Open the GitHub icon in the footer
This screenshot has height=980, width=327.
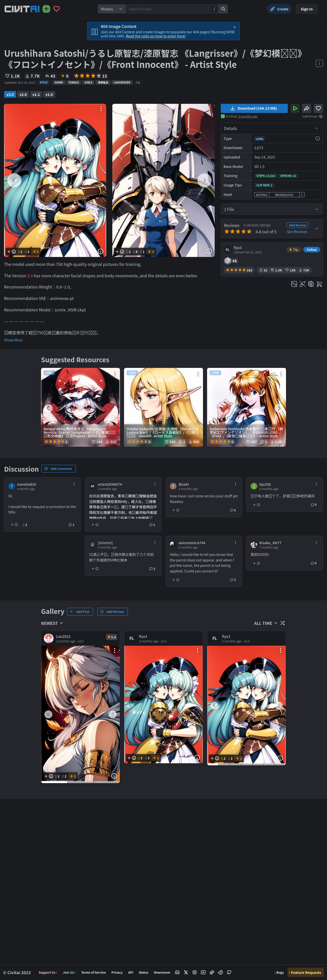229,972
